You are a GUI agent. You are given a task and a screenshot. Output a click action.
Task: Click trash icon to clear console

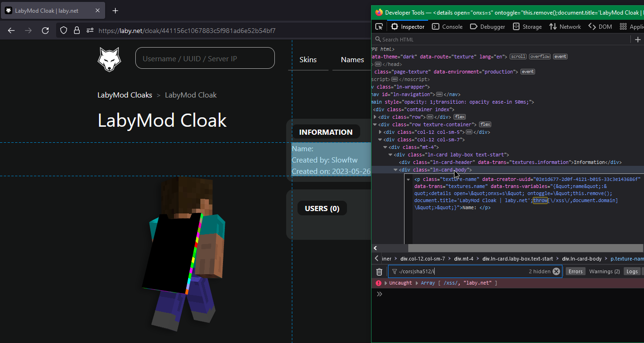coord(379,271)
